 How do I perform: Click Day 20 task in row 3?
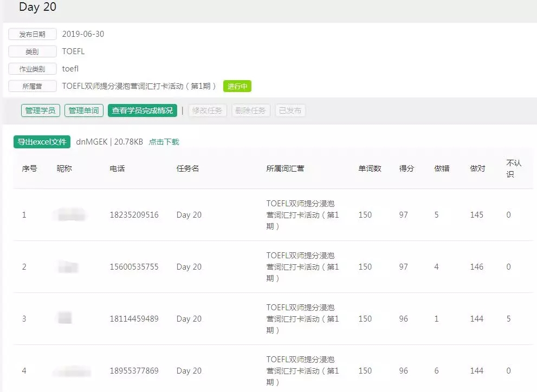tap(189, 319)
